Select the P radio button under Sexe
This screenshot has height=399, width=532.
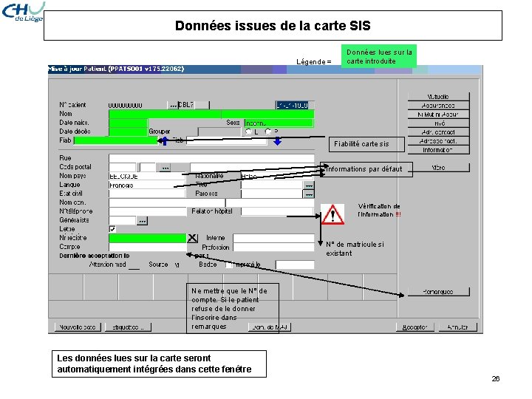click(x=268, y=132)
